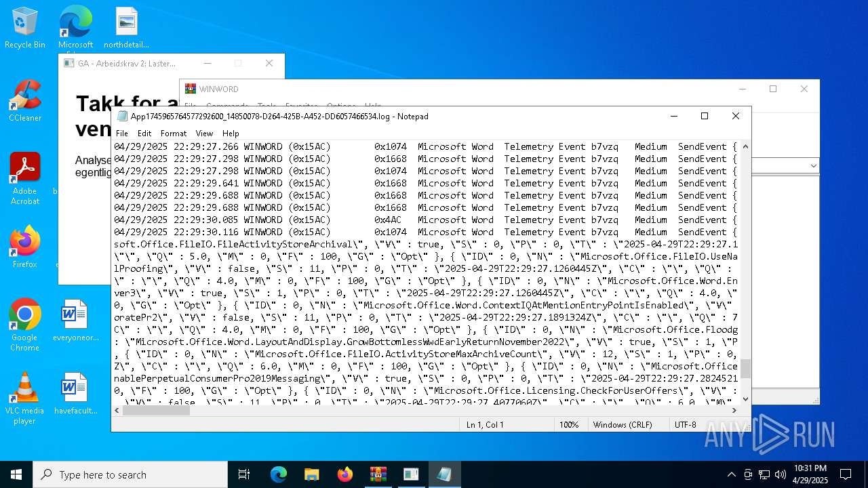Open Task View on the taskbar
This screenshot has width=868, height=488.
[x=244, y=474]
